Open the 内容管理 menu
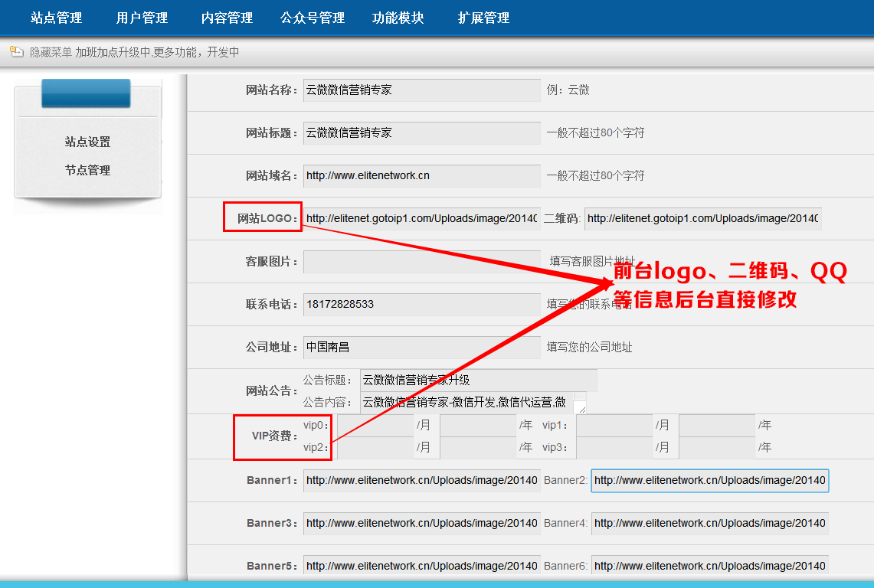 (x=227, y=18)
